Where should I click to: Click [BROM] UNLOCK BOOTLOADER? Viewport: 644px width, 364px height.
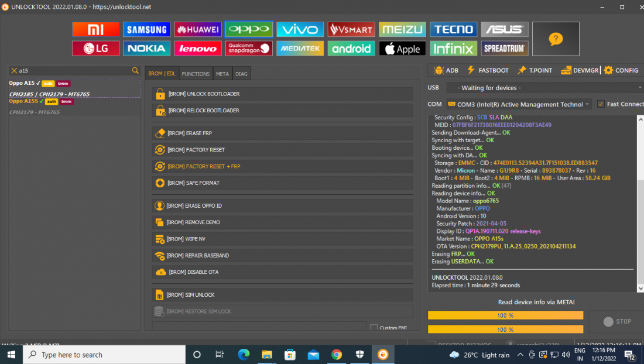tap(282, 94)
